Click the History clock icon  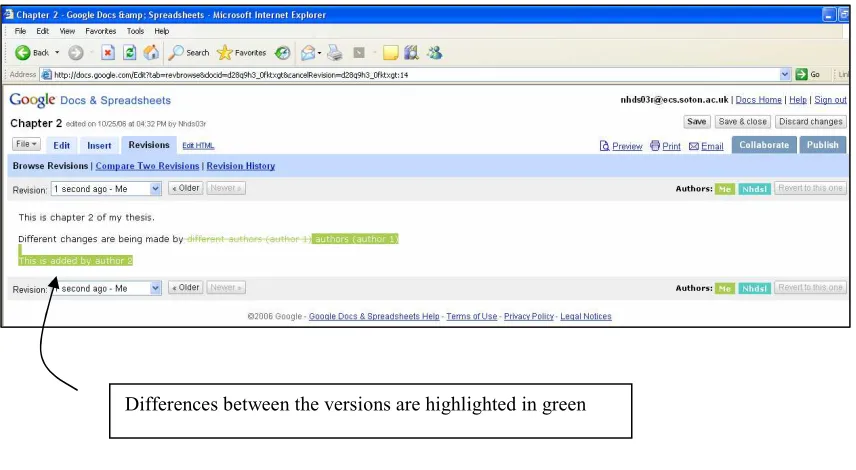[x=282, y=52]
